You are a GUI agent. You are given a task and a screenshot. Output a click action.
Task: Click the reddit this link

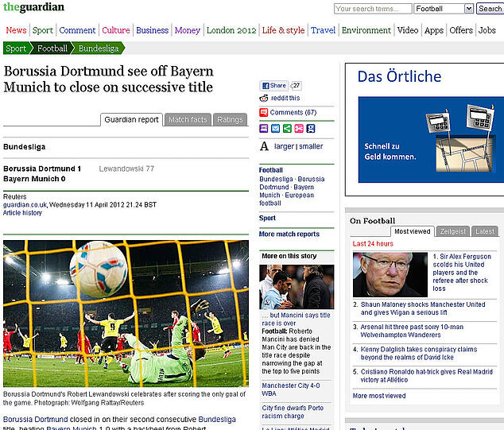285,98
